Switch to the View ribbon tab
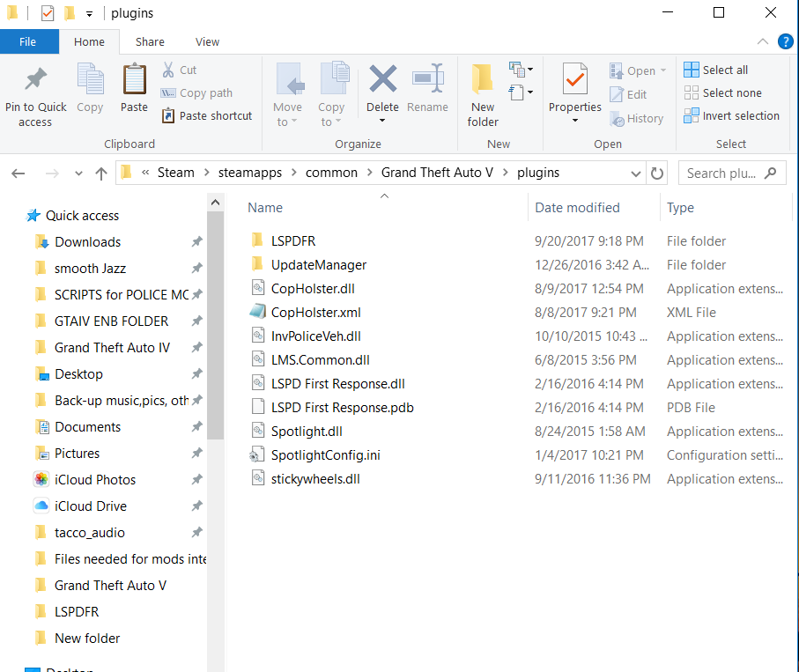The width and height of the screenshot is (799, 672). [x=207, y=41]
